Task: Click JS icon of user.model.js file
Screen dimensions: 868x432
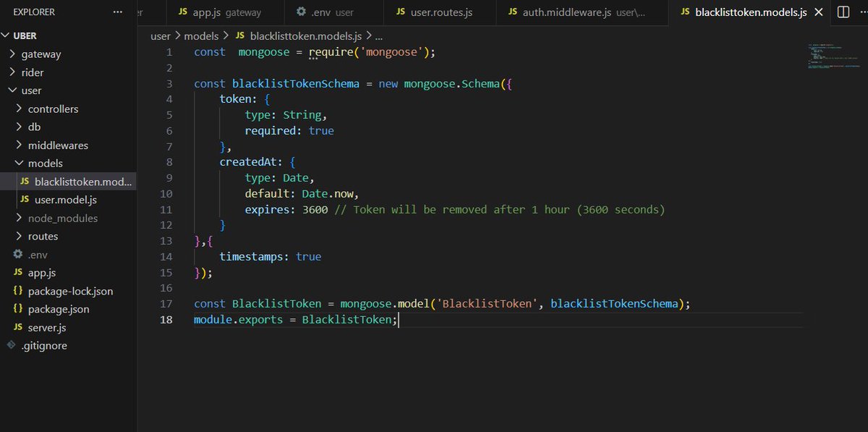Action: tap(25, 200)
